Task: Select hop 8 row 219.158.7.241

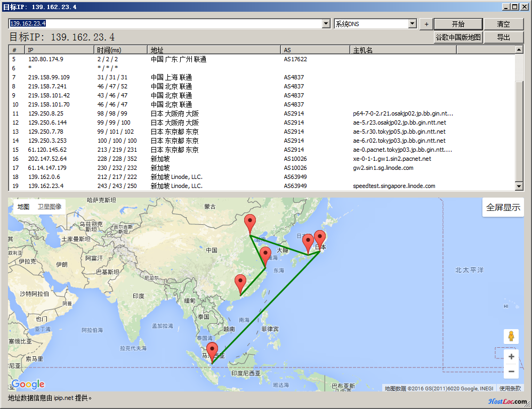Action: coord(261,86)
